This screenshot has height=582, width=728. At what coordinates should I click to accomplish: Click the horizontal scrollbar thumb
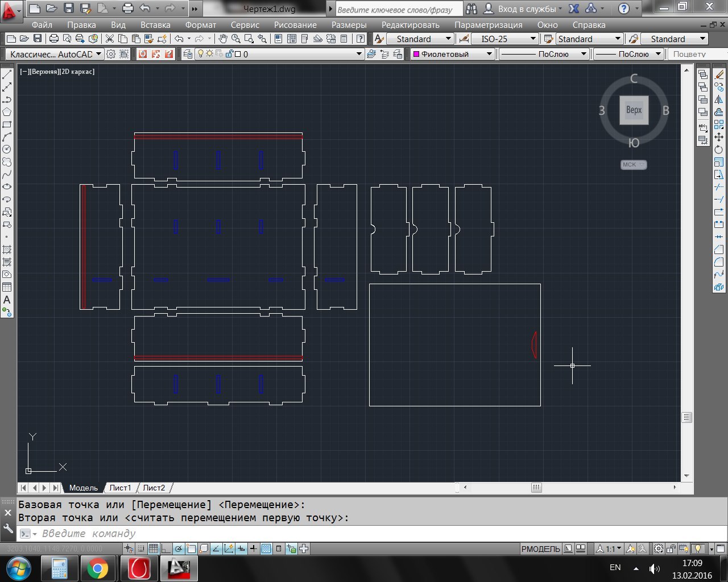tap(536, 488)
